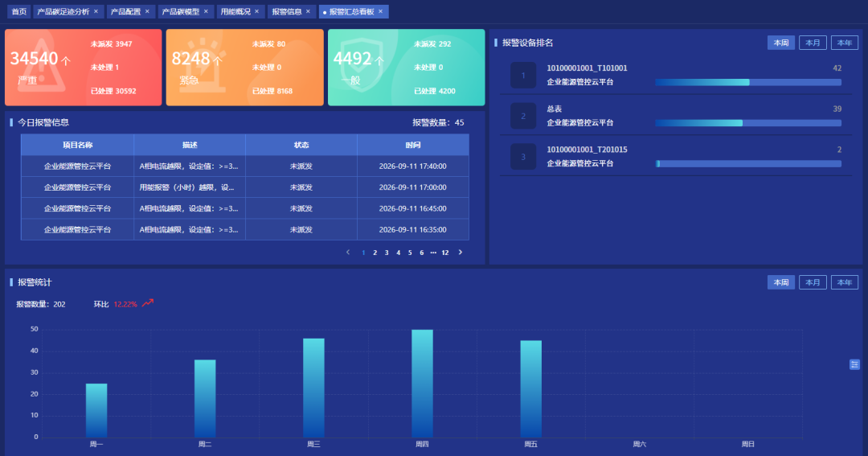
Task: Go to page 3 of alarm table
Action: click(387, 253)
